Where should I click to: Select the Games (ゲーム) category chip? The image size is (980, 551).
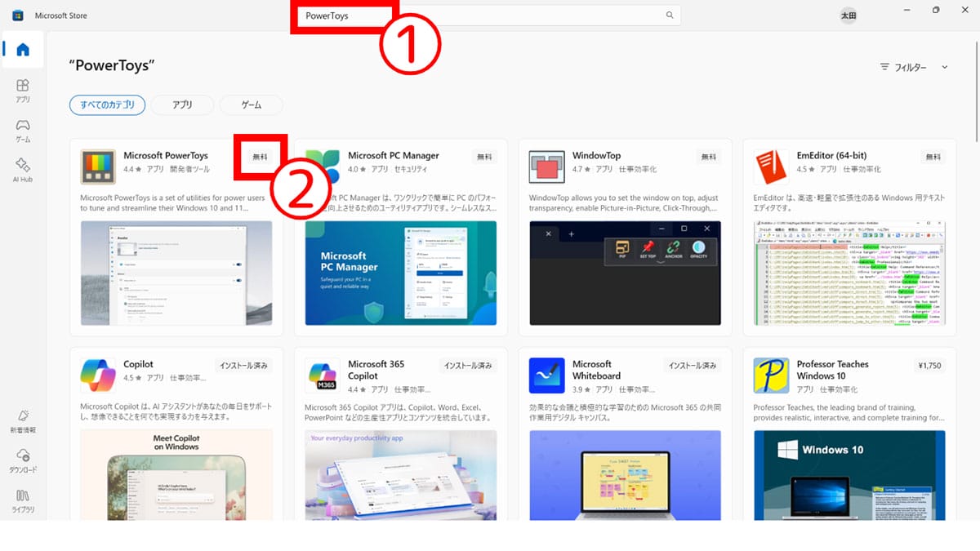pos(252,104)
